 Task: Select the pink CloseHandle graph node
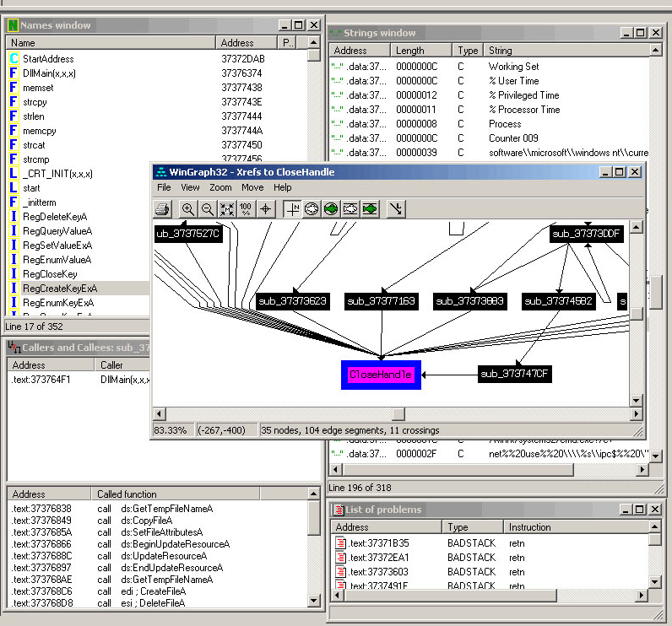coord(381,374)
